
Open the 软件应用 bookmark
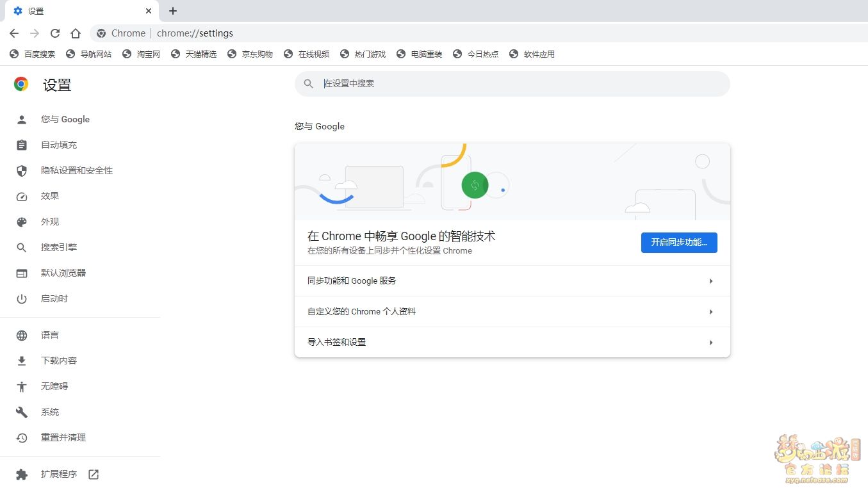click(x=532, y=54)
